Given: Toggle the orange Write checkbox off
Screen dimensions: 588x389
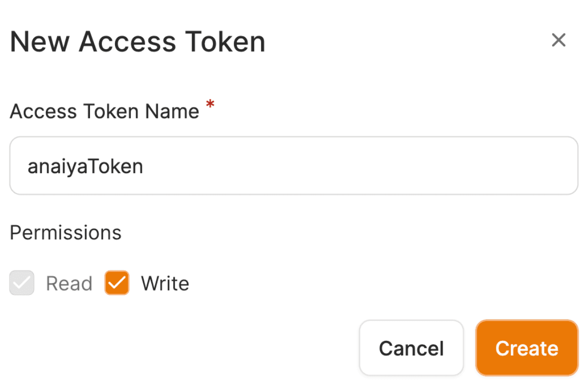Looking at the screenshot, I should tap(117, 283).
